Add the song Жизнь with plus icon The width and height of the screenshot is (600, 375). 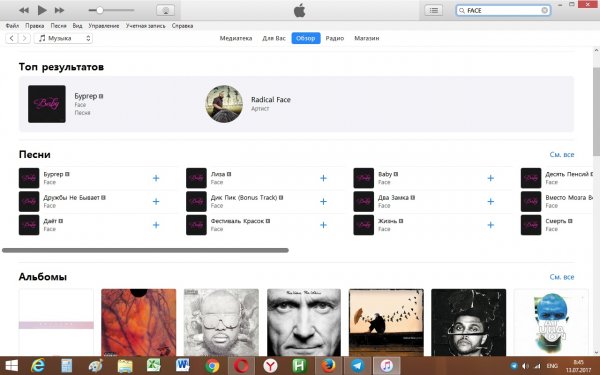[491, 225]
